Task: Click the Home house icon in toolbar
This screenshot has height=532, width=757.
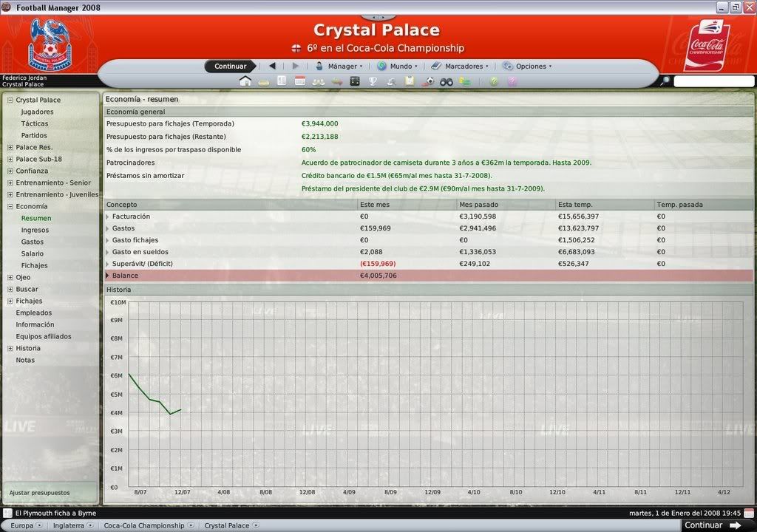Action: click(245, 81)
